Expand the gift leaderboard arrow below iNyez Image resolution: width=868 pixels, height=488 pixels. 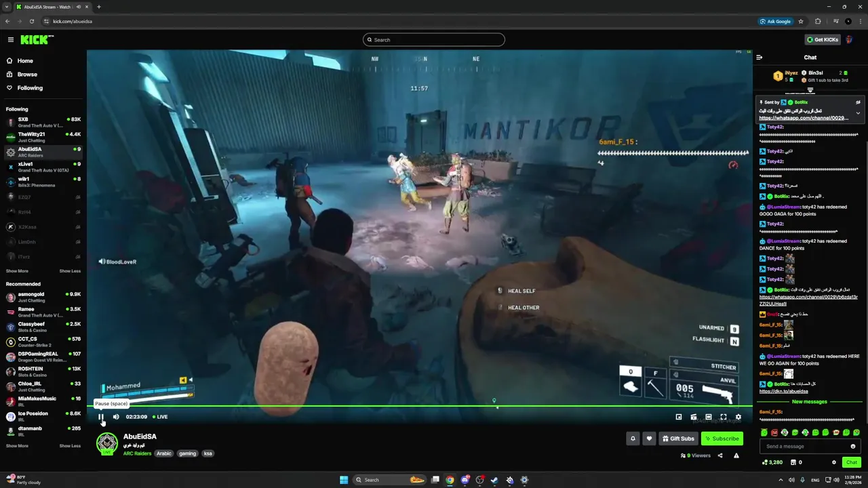[810, 90]
